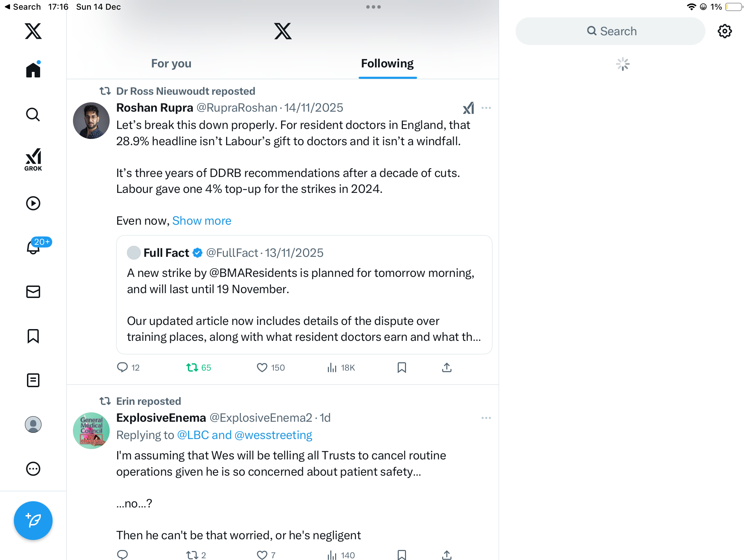
Task: Open Bookmarks in the sidebar
Action: tap(33, 336)
